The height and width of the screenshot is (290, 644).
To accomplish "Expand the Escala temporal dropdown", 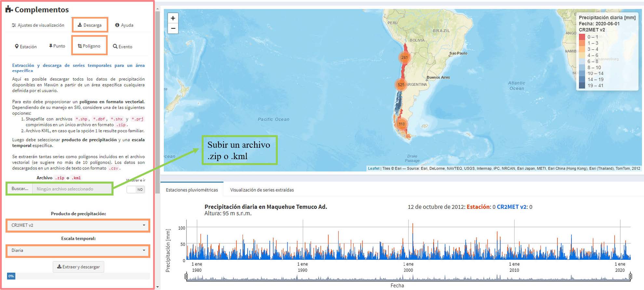I will (78, 251).
